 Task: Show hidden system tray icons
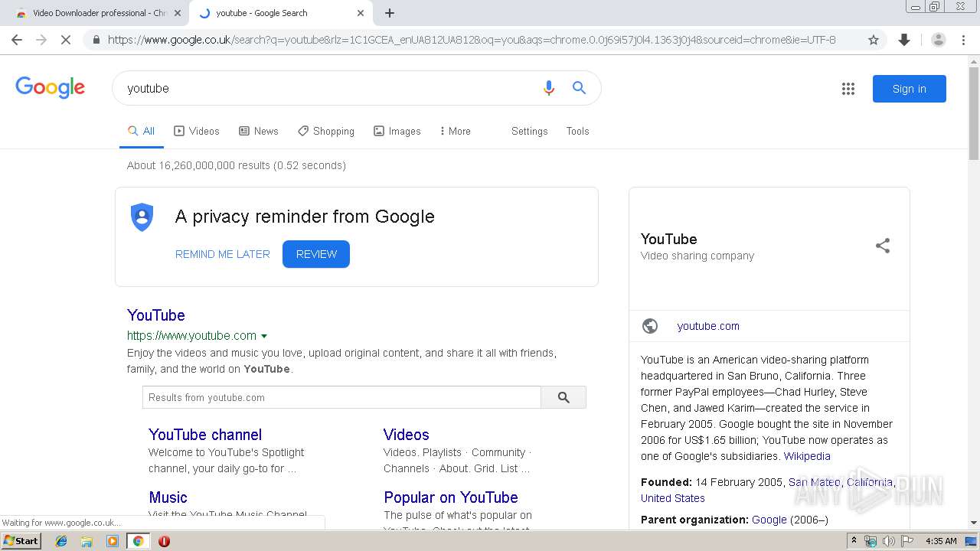click(x=854, y=541)
